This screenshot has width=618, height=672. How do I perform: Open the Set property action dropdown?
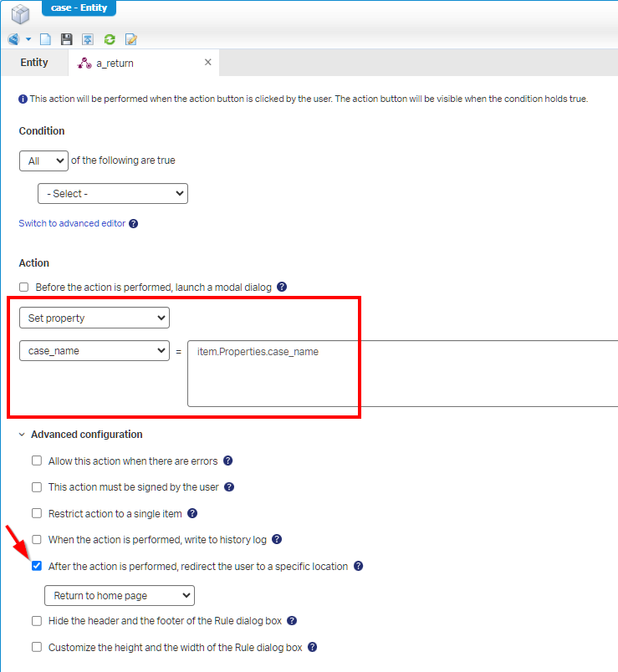click(x=94, y=318)
